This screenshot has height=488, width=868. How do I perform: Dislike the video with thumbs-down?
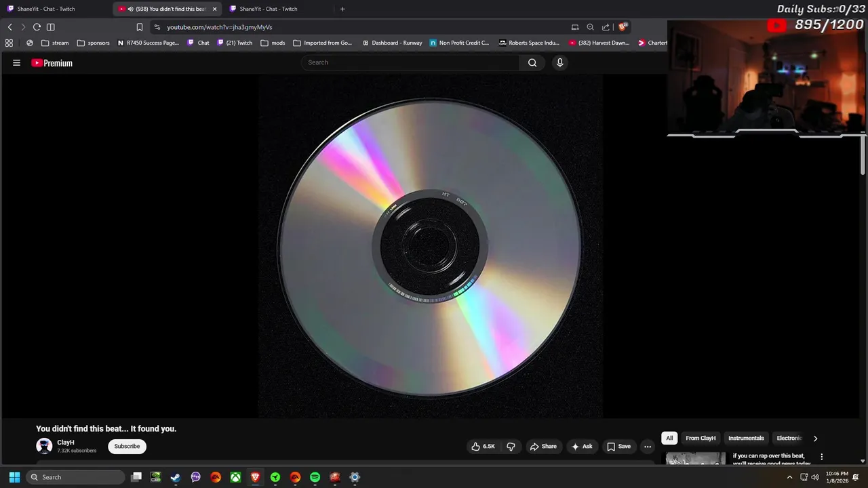511,446
